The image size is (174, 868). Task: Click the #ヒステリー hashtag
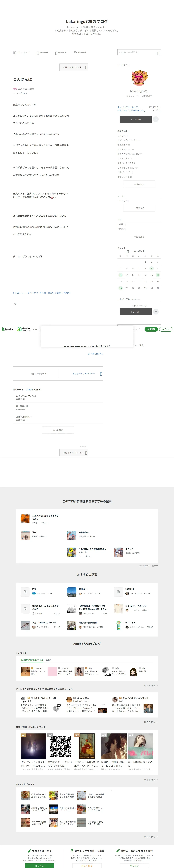pyautogui.click(x=19, y=293)
